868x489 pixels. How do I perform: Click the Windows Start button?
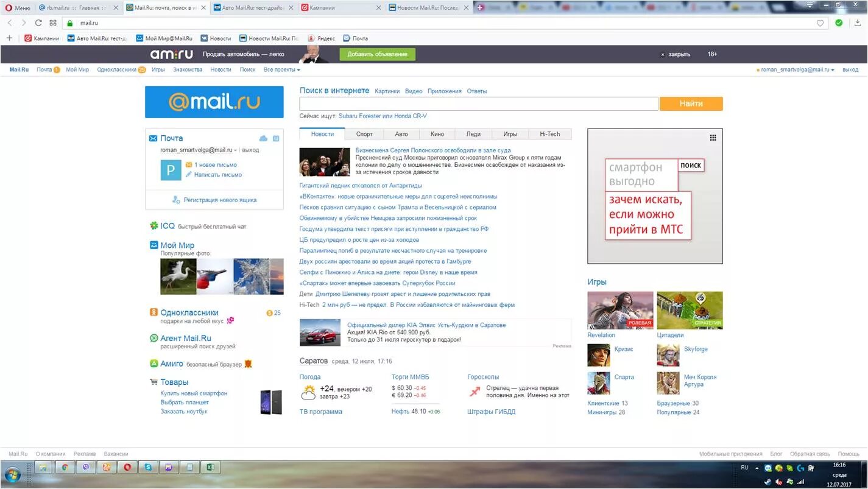(12, 474)
